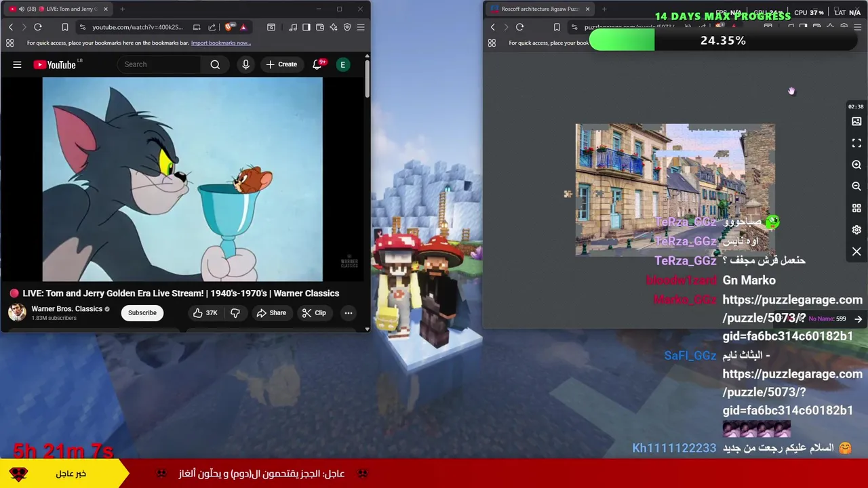Select the Roscoff architecture Jigsaw Puzzle tab
This screenshot has width=868, height=488.
pos(539,9)
